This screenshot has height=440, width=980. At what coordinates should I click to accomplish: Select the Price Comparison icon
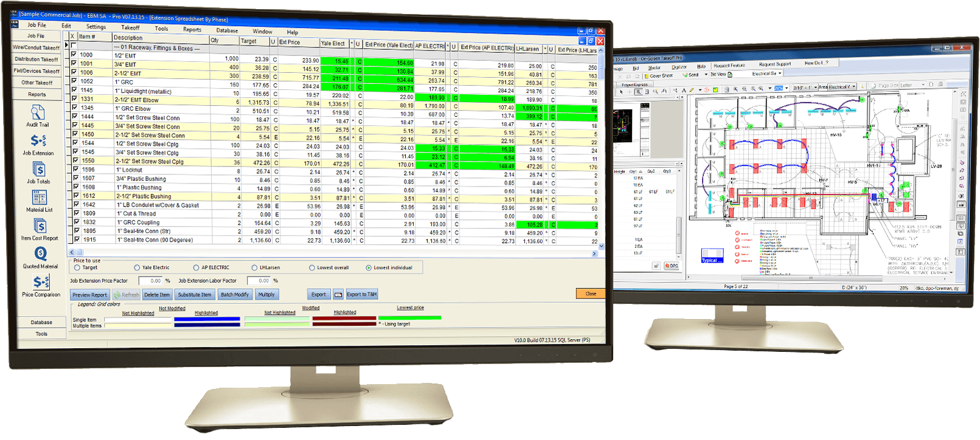coord(41,283)
